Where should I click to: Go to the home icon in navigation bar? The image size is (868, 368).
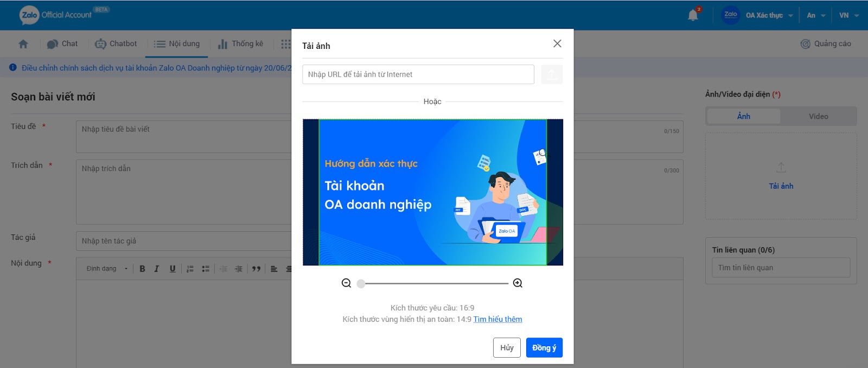[x=23, y=44]
